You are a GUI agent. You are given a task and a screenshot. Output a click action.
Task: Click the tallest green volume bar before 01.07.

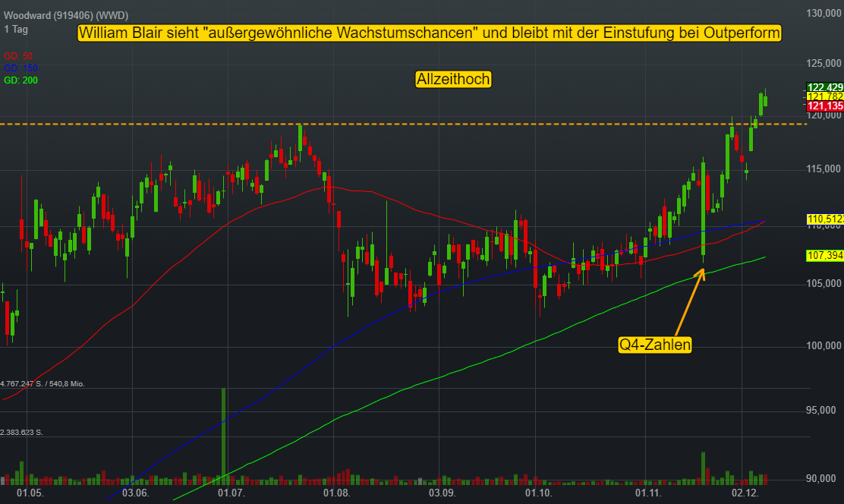(x=223, y=436)
